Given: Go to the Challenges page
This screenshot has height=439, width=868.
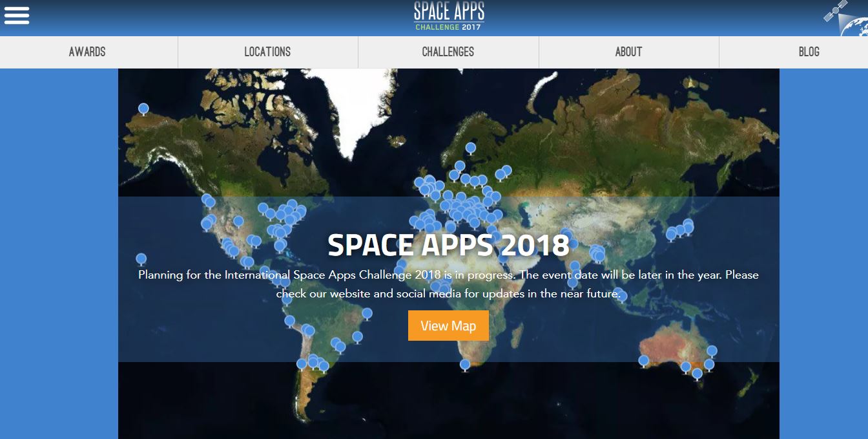Looking at the screenshot, I should point(448,52).
